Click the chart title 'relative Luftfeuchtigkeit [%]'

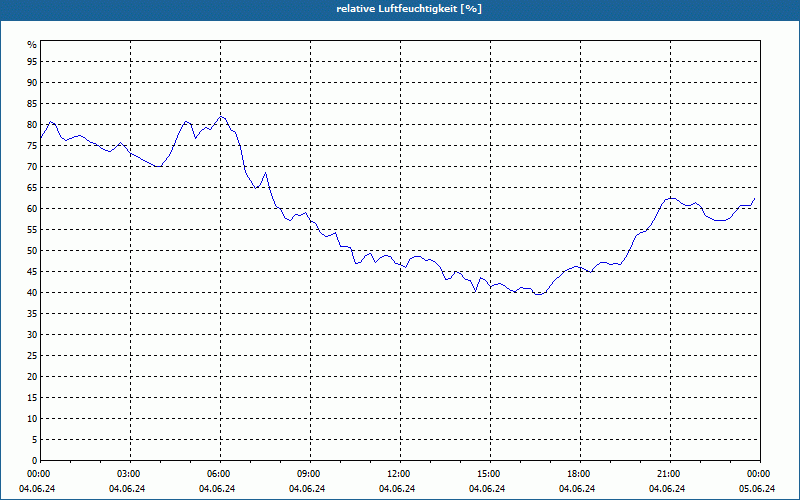point(409,9)
